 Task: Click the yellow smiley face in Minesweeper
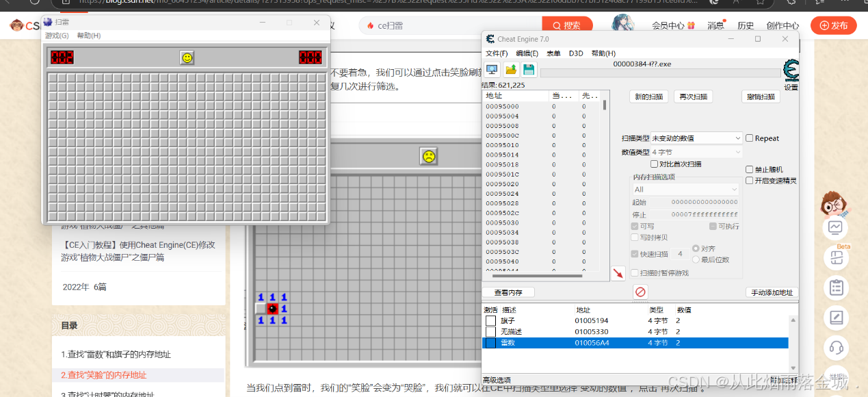[x=187, y=57]
